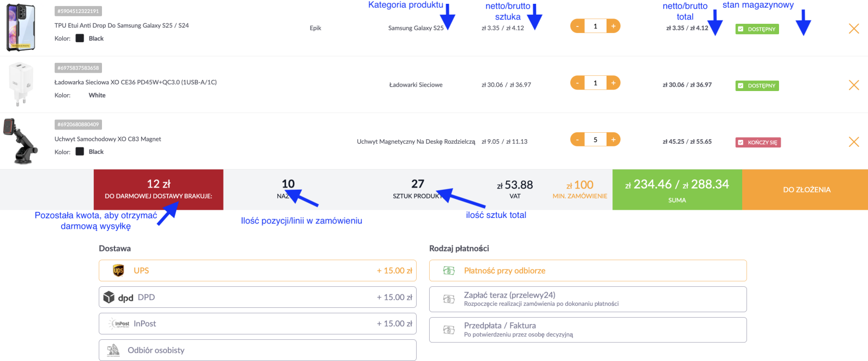Select UPS delivery option
Image resolution: width=868 pixels, height=361 pixels.
pyautogui.click(x=257, y=270)
